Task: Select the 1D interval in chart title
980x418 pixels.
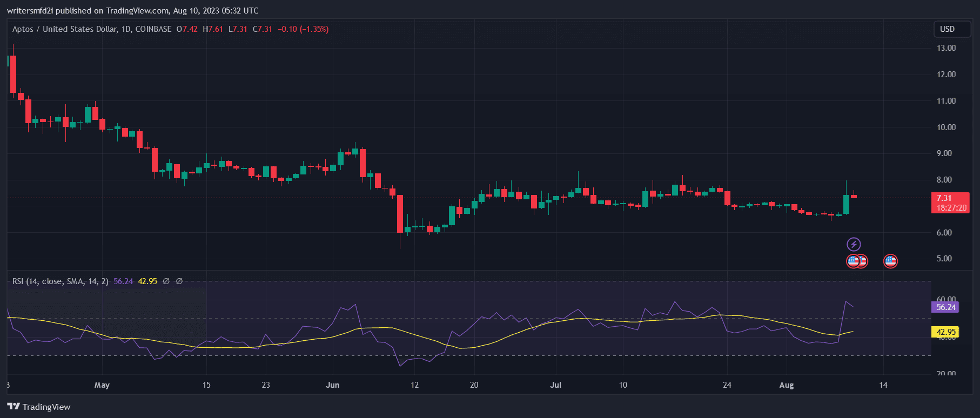Action: click(126, 29)
